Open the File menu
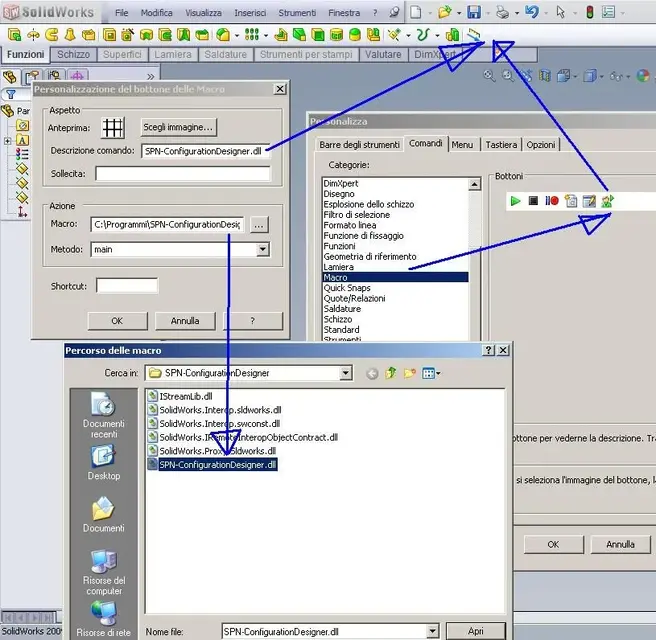The height and width of the screenshot is (640, 656). click(x=121, y=13)
